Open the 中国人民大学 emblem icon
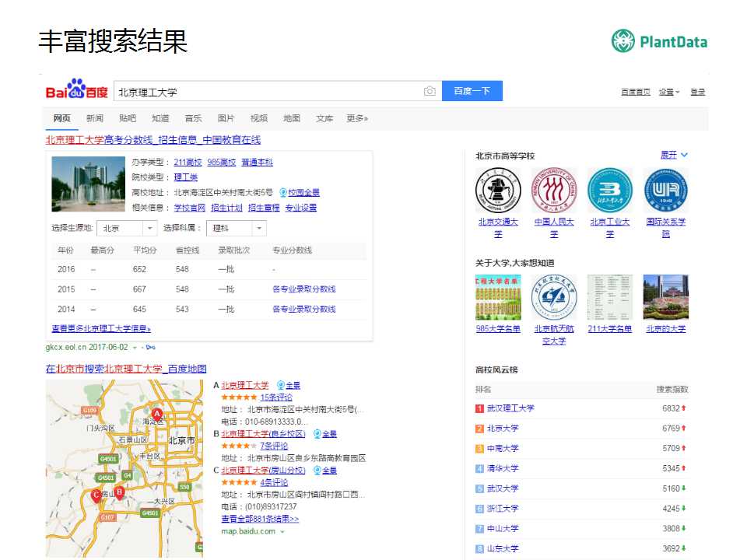 pyautogui.click(x=554, y=191)
